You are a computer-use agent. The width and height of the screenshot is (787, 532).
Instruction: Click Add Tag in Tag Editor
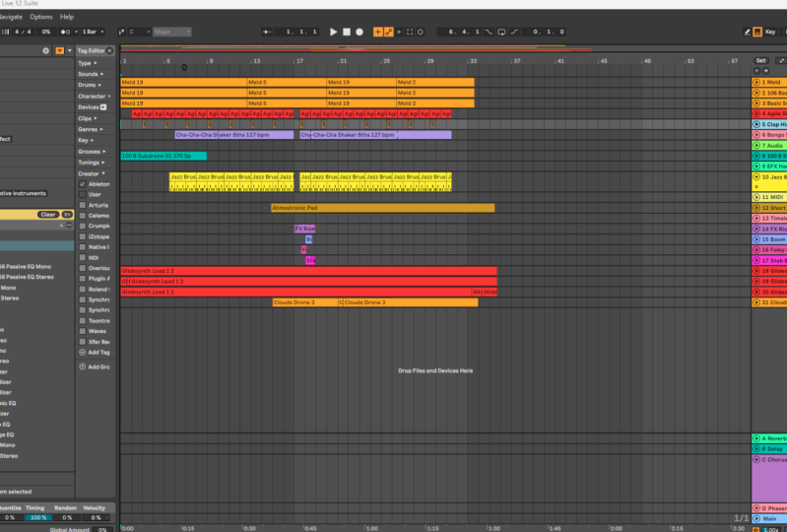point(95,353)
